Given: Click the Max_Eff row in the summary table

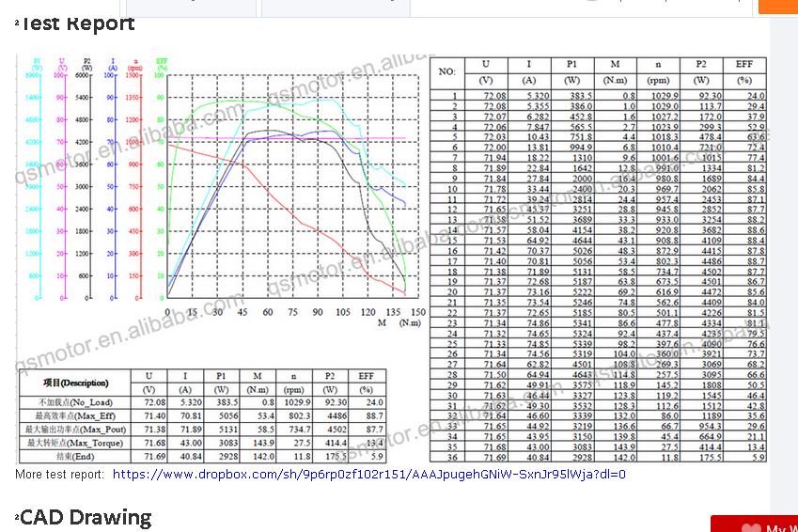Looking at the screenshot, I should click(202, 416).
